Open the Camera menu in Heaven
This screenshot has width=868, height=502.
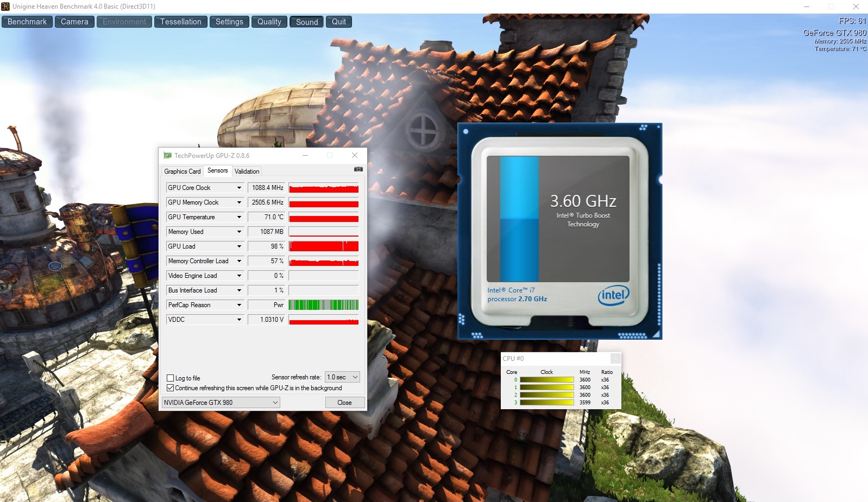coord(74,22)
